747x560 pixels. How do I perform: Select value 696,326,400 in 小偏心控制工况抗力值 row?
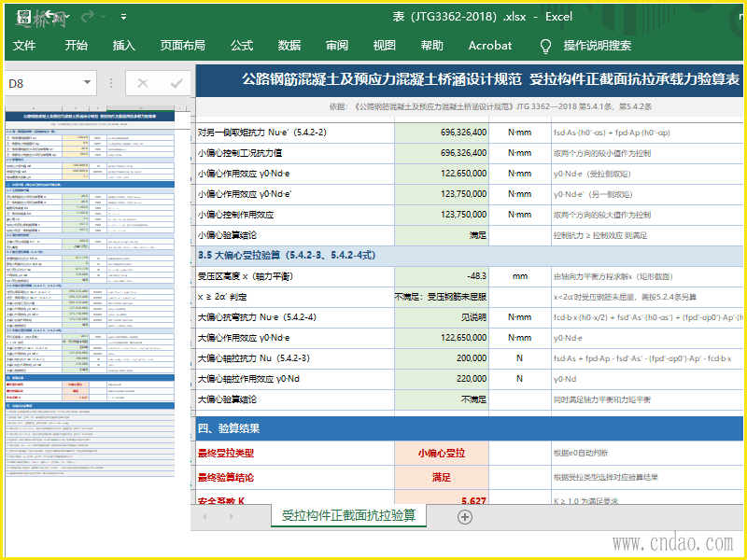[x=442, y=153]
